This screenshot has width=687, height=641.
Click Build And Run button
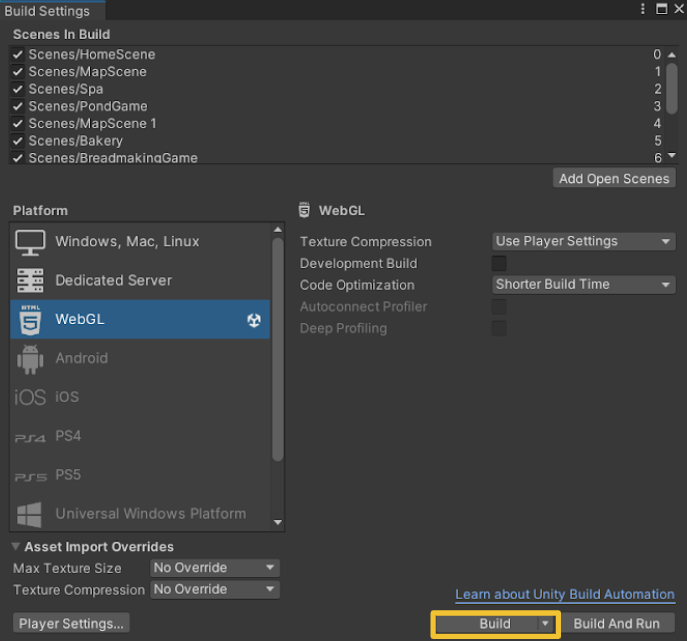617,623
